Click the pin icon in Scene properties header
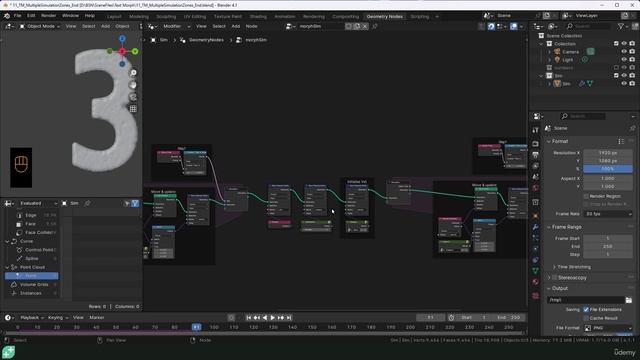The image size is (640, 360). pos(632,128)
